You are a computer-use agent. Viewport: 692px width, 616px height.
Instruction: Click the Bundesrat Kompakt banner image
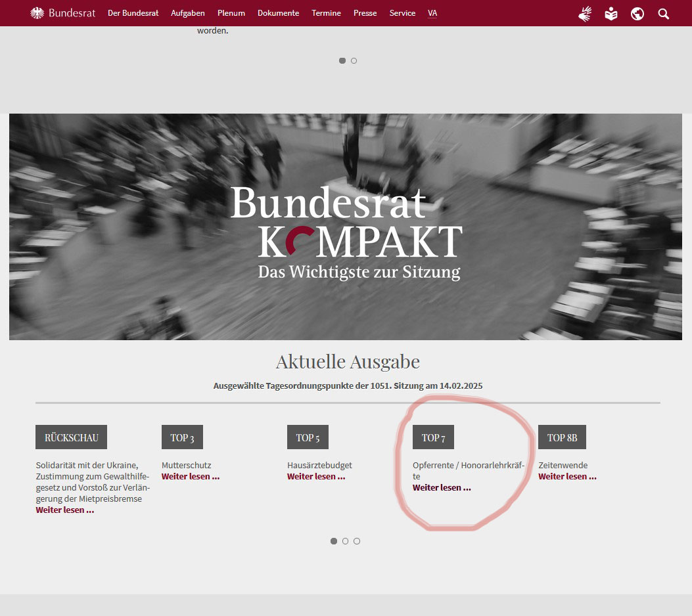(346, 227)
